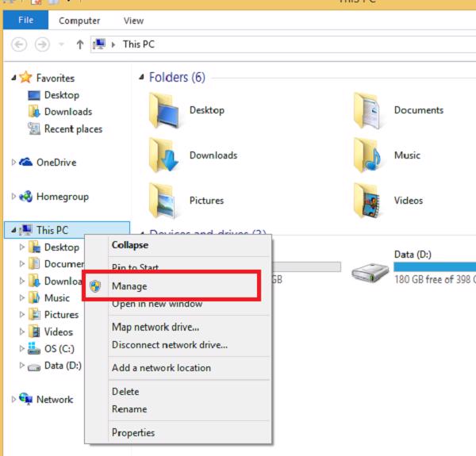Select This PC in navigation pane
The image size is (476, 456).
click(52, 230)
